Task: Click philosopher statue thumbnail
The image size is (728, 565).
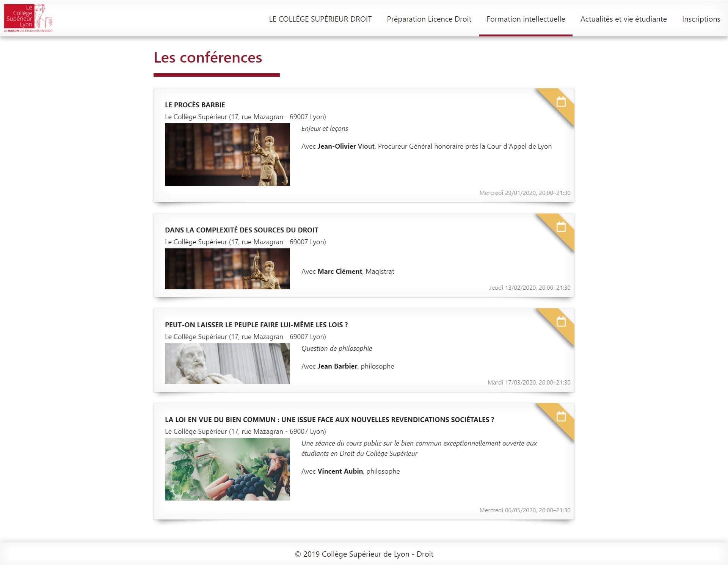Action: (227, 364)
